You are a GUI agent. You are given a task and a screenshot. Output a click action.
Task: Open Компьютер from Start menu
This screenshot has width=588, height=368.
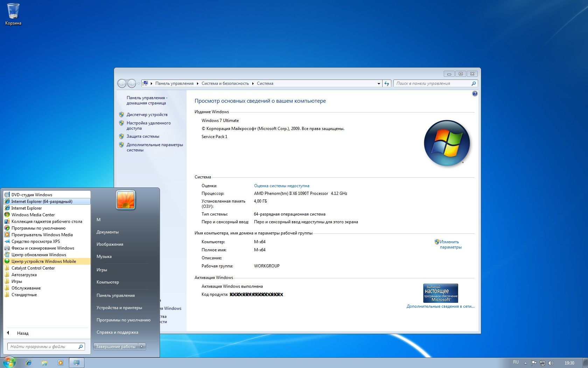click(107, 282)
